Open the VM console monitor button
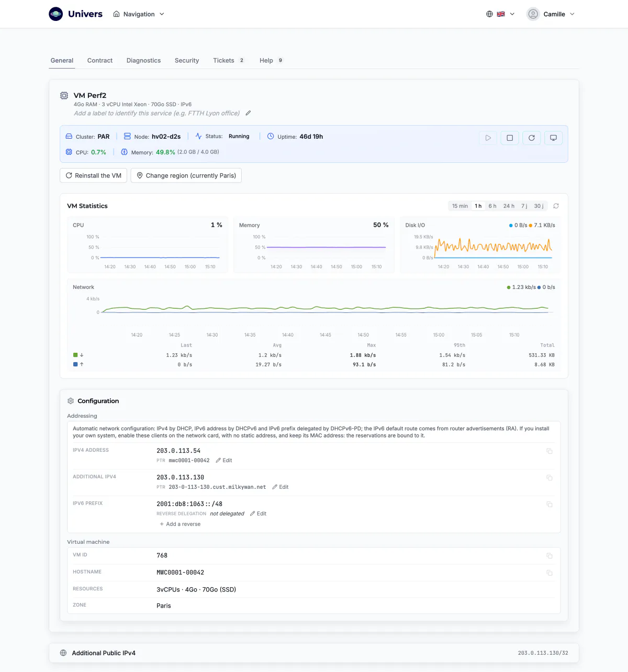628x672 pixels. [x=553, y=138]
